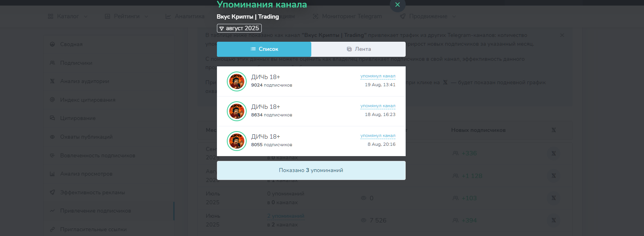Open the Продвижение menu

[x=428, y=16]
